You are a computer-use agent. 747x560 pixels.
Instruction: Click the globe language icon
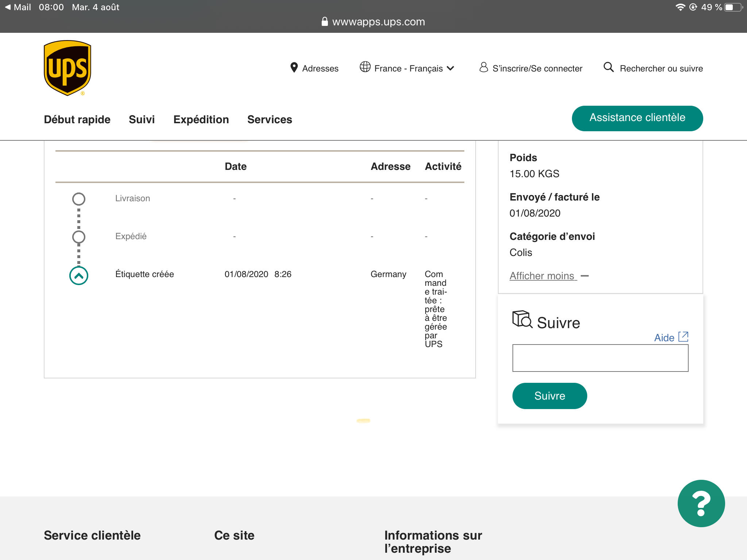365,67
